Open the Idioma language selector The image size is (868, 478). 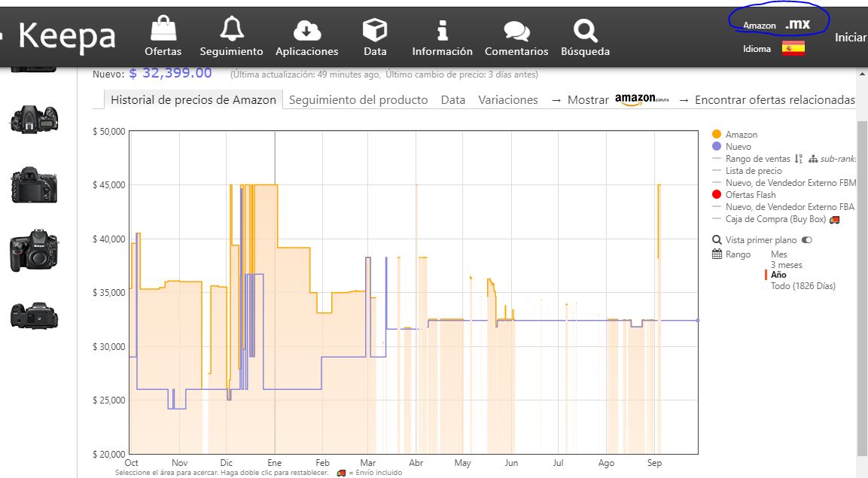click(757, 49)
